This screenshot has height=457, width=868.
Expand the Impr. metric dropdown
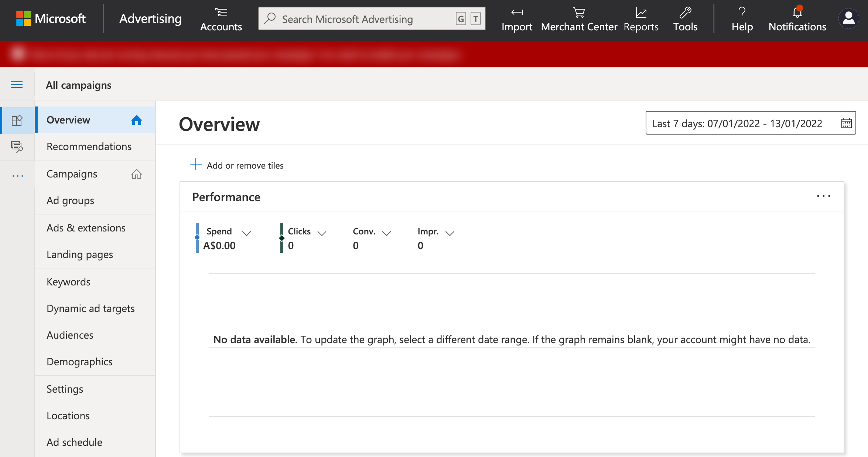(450, 233)
